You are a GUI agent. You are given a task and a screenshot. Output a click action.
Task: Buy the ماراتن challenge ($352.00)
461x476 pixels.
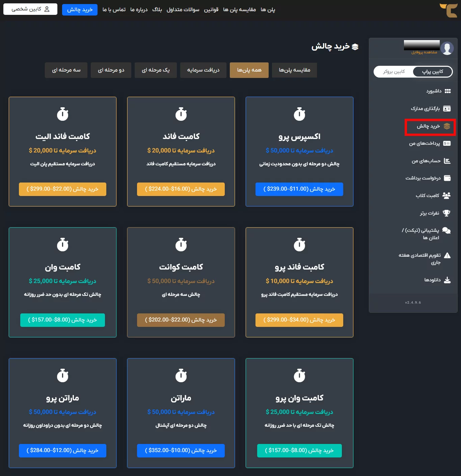181,451
